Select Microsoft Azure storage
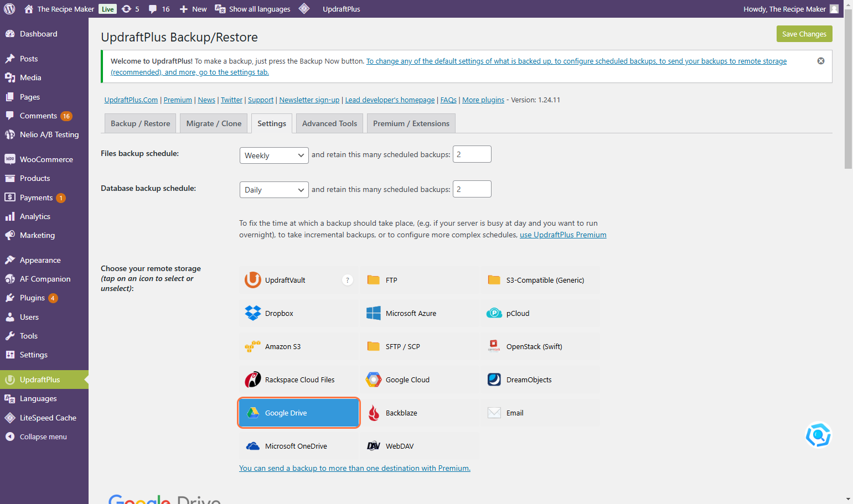Viewport: 853px width, 504px height. [x=420, y=313]
